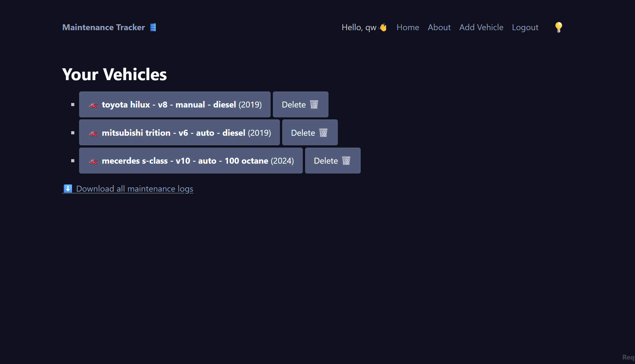The image size is (635, 364).
Task: Open the About page
Action: (x=439, y=27)
